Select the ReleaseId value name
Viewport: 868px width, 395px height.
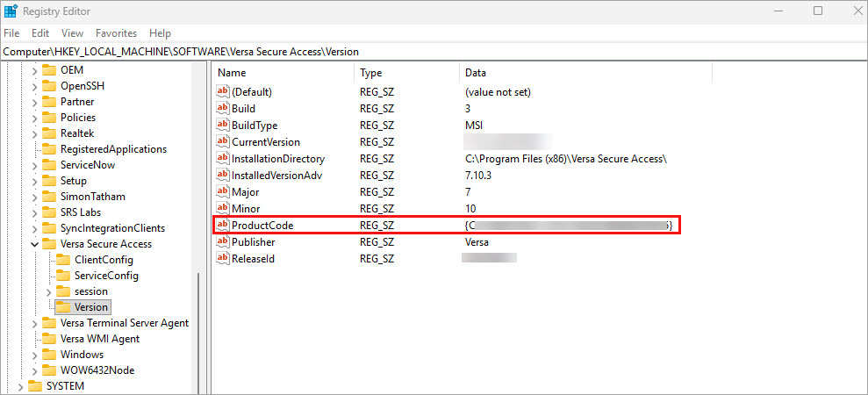pyautogui.click(x=253, y=259)
